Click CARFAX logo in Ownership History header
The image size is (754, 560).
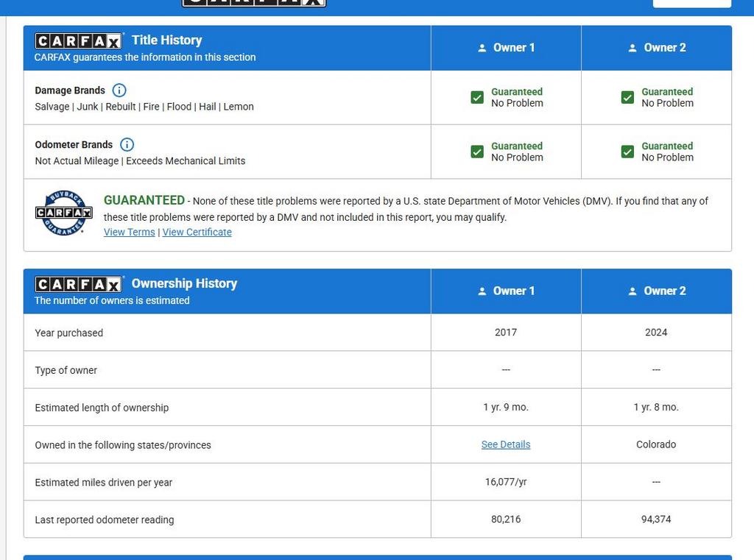pyautogui.click(x=80, y=284)
